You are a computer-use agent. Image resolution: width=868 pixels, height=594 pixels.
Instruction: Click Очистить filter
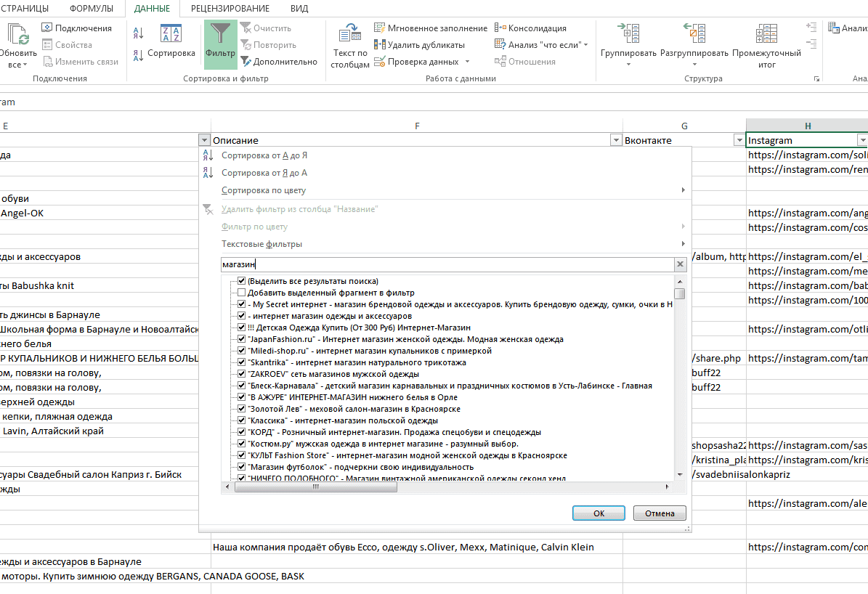click(266, 28)
